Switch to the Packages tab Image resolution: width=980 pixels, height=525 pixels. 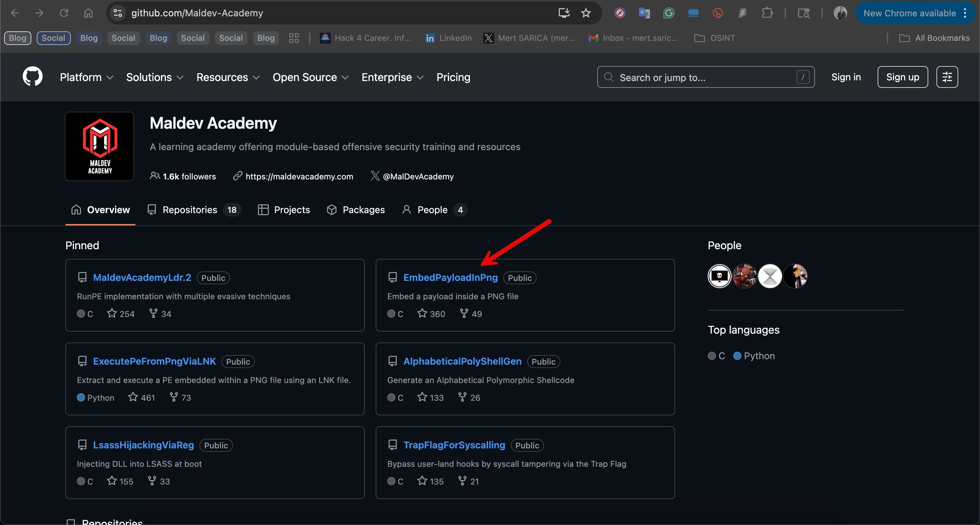[x=356, y=210]
